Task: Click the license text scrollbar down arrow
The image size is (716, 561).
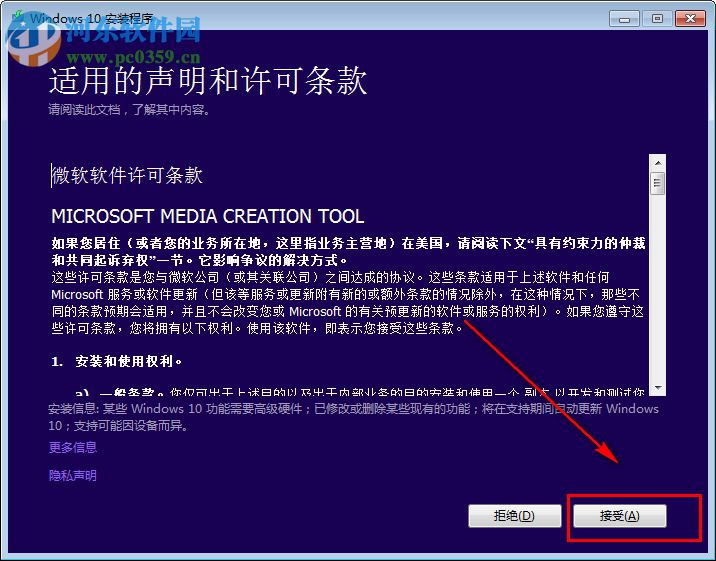Action: tap(658, 388)
